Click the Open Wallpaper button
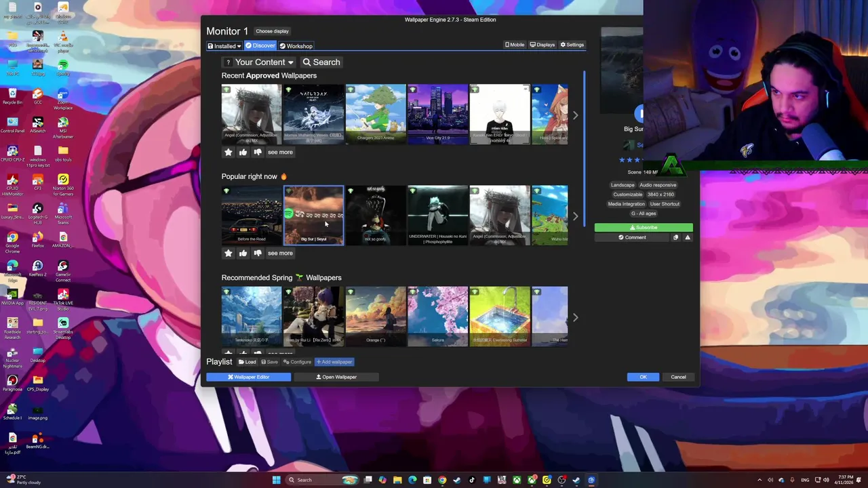This screenshot has height=488, width=868. coord(336,377)
